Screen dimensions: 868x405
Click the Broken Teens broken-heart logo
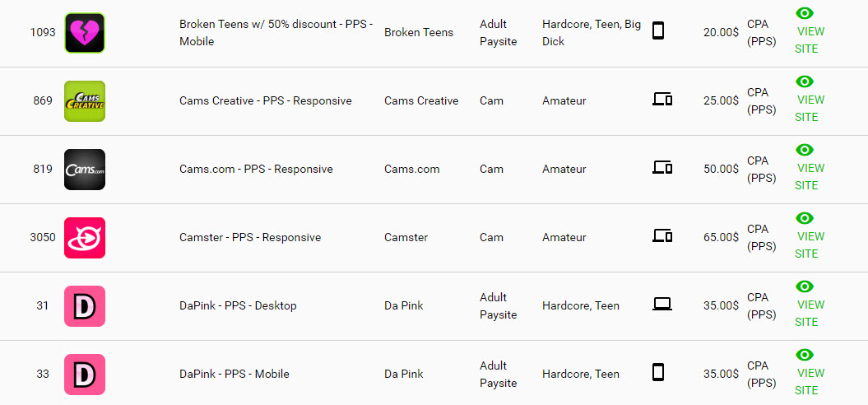[85, 33]
